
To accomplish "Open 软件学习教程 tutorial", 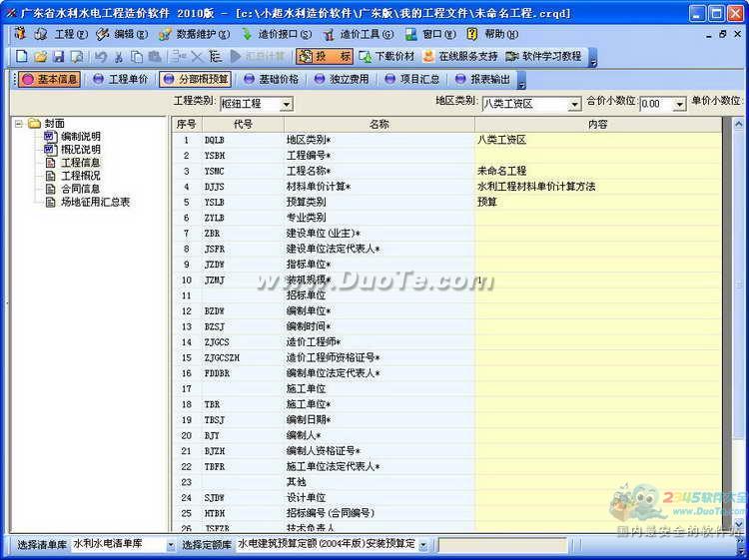I will pos(543,56).
